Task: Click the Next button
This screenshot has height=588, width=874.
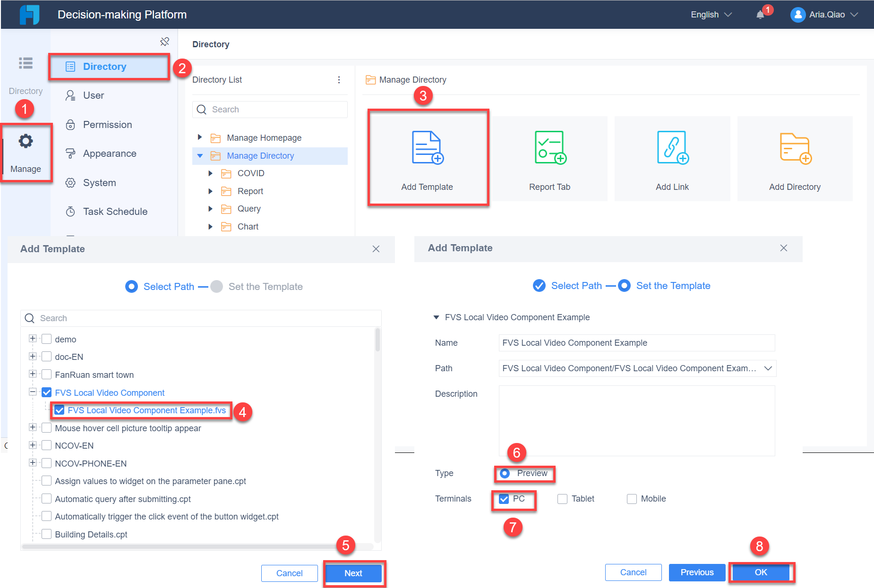Action: pyautogui.click(x=353, y=573)
